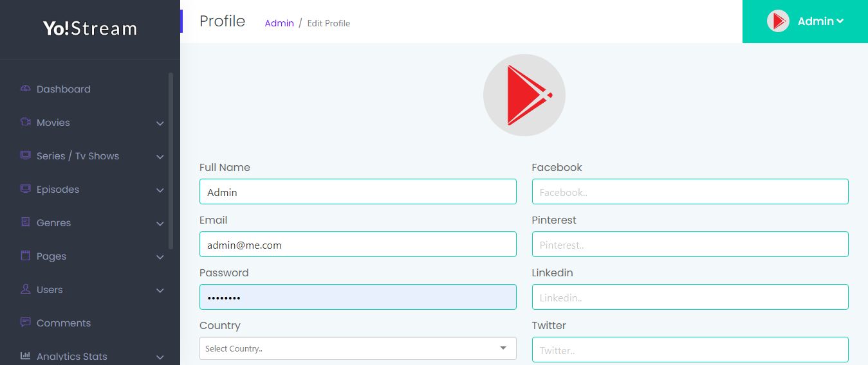
Task: Follow the Admin breadcrumb link
Action: pos(279,23)
